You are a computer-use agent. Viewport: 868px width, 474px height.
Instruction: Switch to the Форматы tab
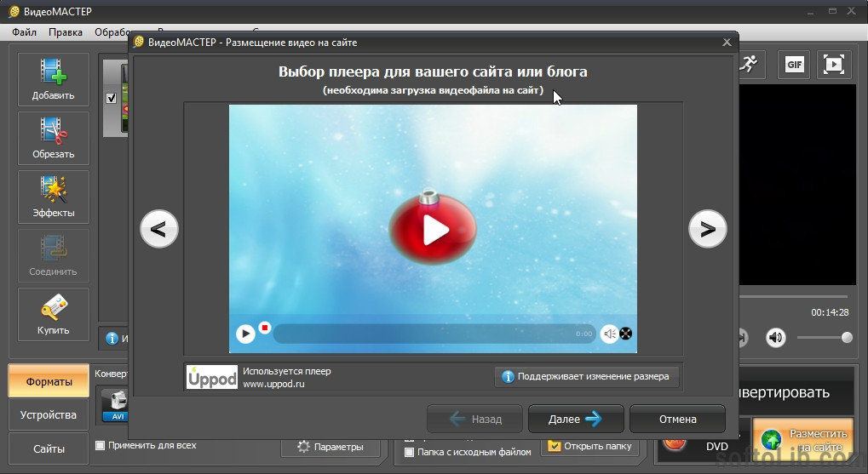(49, 381)
